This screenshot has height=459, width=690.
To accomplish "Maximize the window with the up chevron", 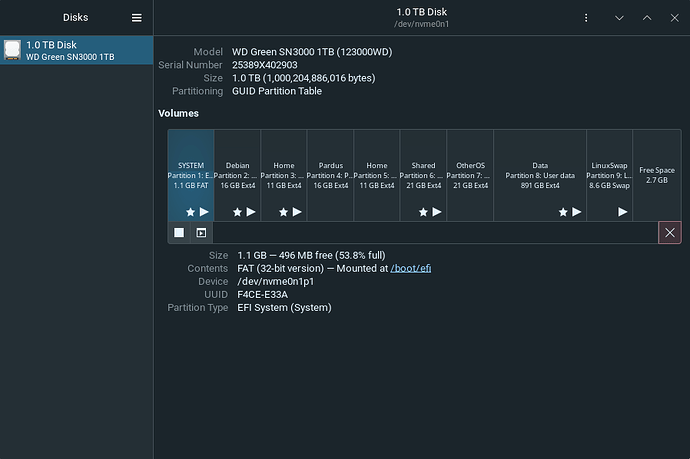I will 647,18.
